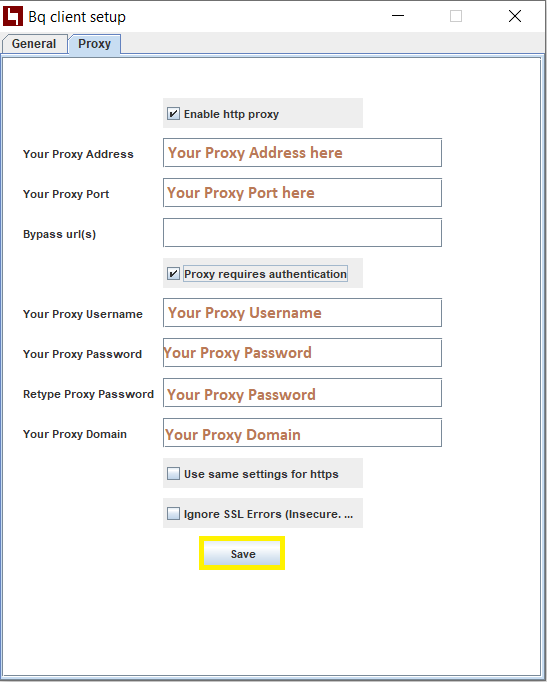Check the Ignore SSL Errors option
Image resolution: width=547 pixels, height=682 pixels.
pyautogui.click(x=173, y=513)
